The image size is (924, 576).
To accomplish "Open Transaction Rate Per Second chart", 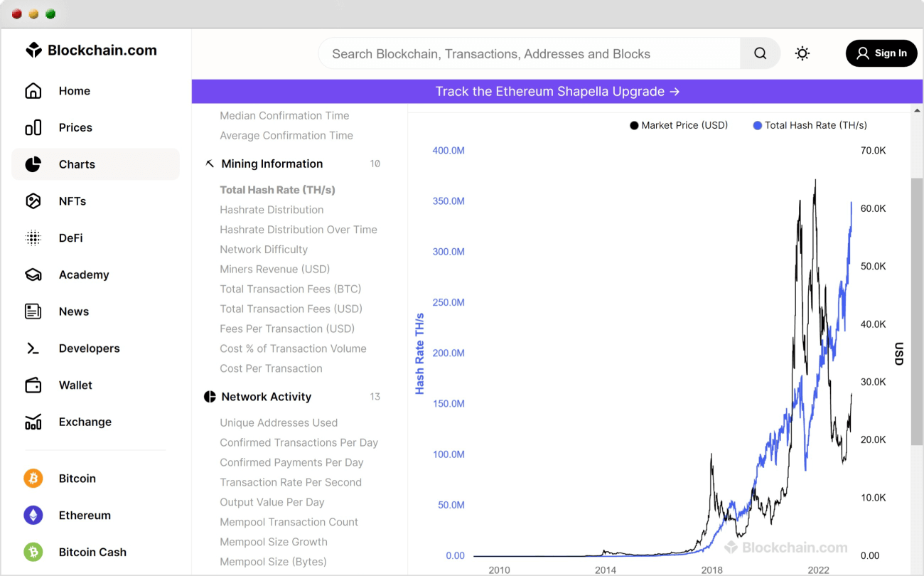I will [x=291, y=483].
